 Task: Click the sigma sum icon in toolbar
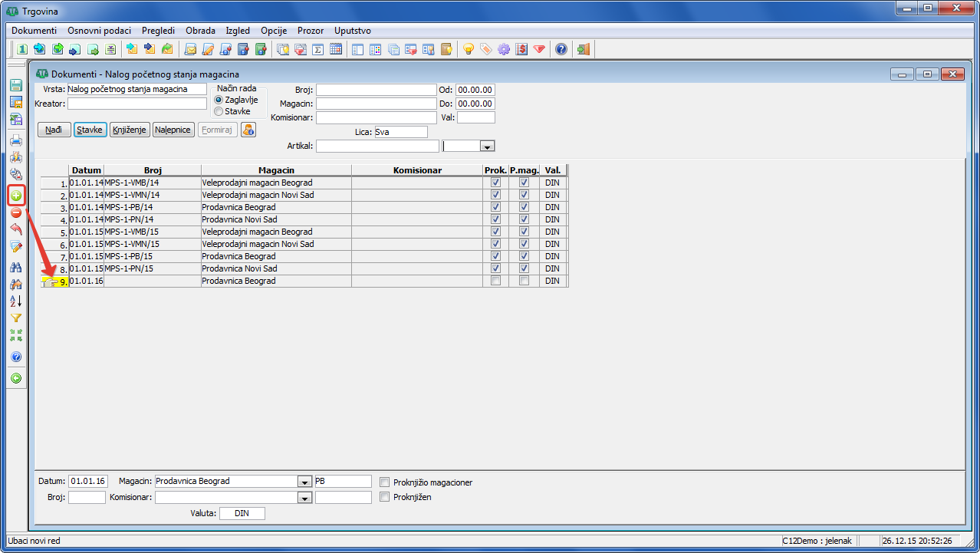(x=317, y=49)
